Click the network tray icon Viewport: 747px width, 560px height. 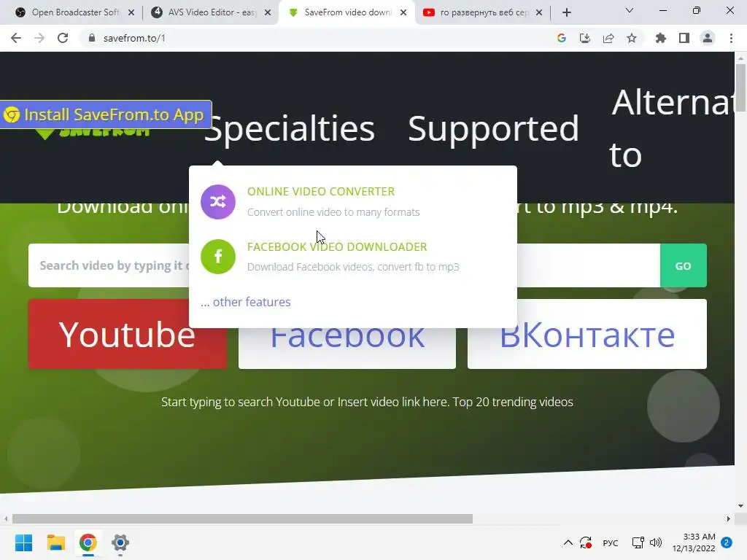tap(638, 542)
